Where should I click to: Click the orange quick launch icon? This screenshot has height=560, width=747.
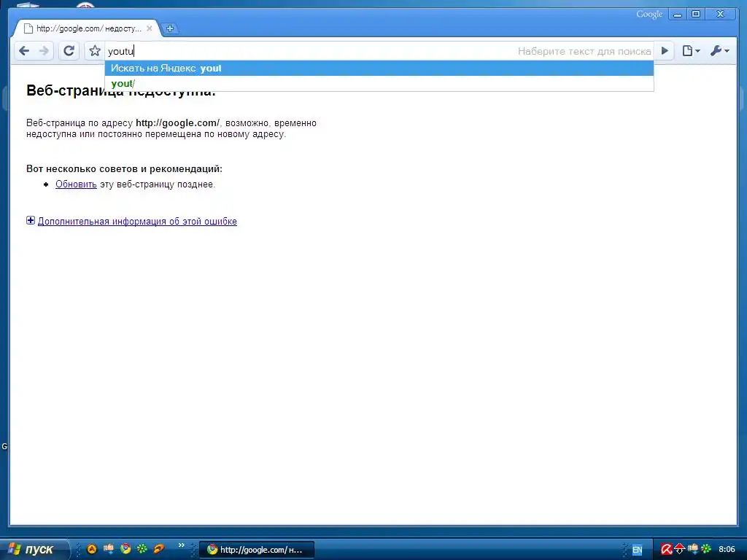(x=158, y=549)
